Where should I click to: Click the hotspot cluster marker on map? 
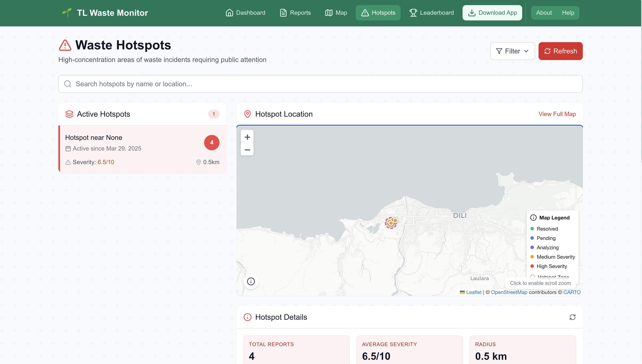click(391, 222)
